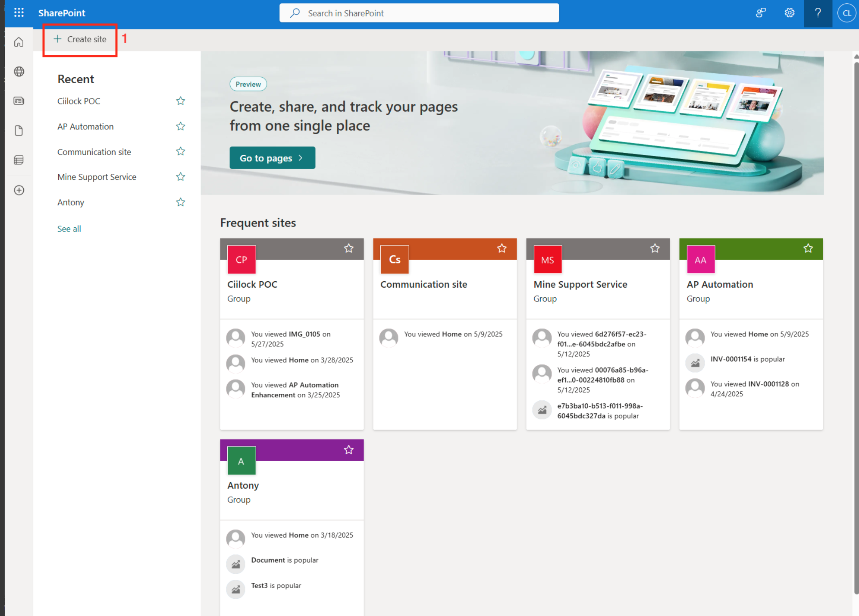Screen dimensions: 859x616
Task: Open Document is popular in Antony
Action: [x=285, y=560]
